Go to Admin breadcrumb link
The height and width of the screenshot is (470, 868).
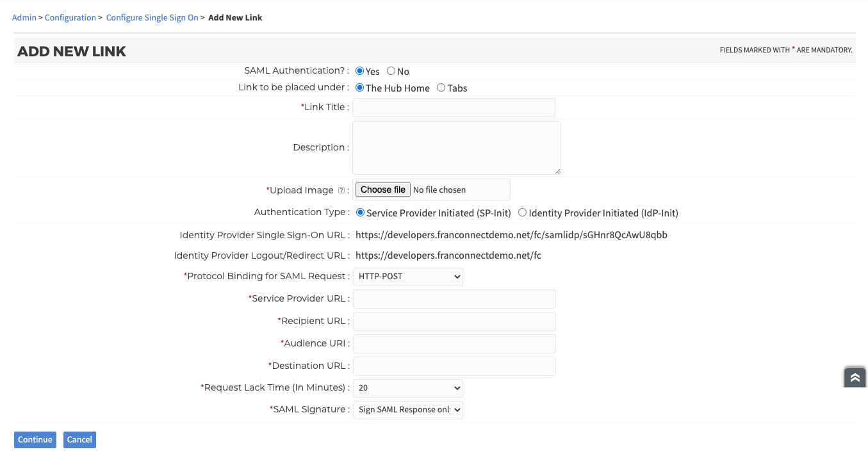24,17
